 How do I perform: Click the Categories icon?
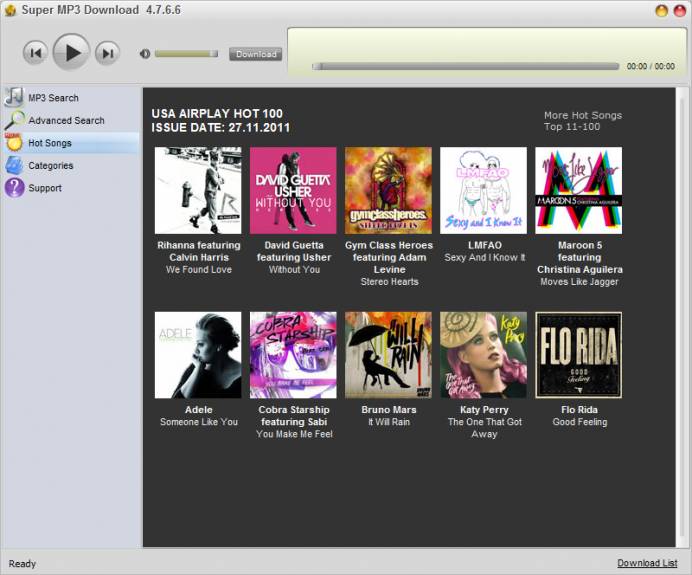14,165
